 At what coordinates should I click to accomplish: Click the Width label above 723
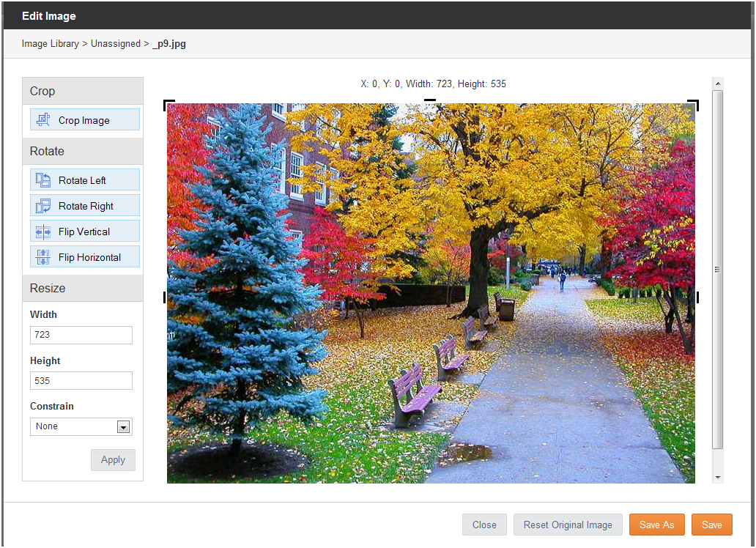pyautogui.click(x=43, y=314)
